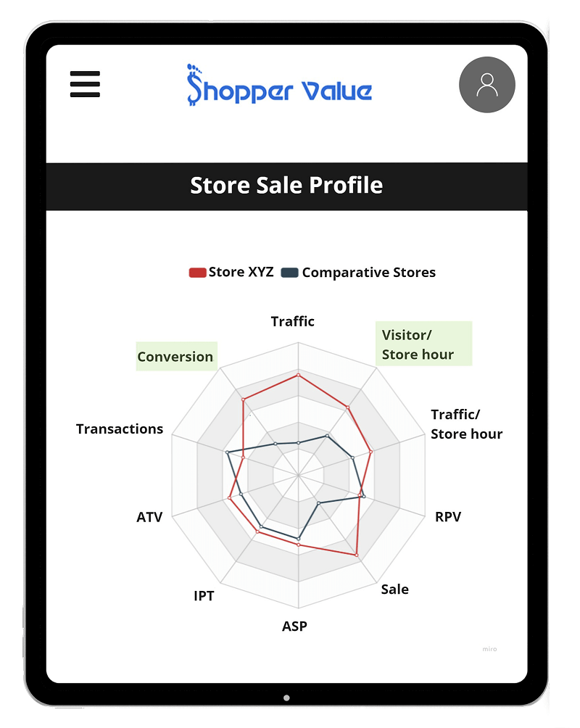
Task: Click the Traffic/Store hour axis label
Action: pyautogui.click(x=466, y=424)
